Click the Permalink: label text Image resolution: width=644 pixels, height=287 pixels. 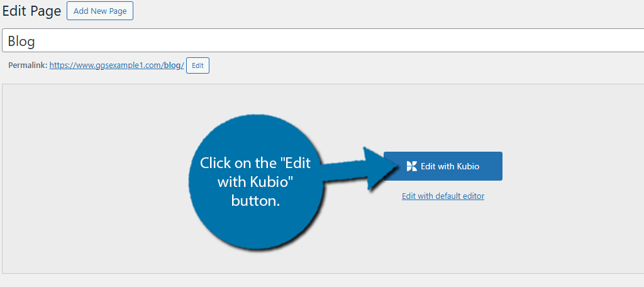28,65
